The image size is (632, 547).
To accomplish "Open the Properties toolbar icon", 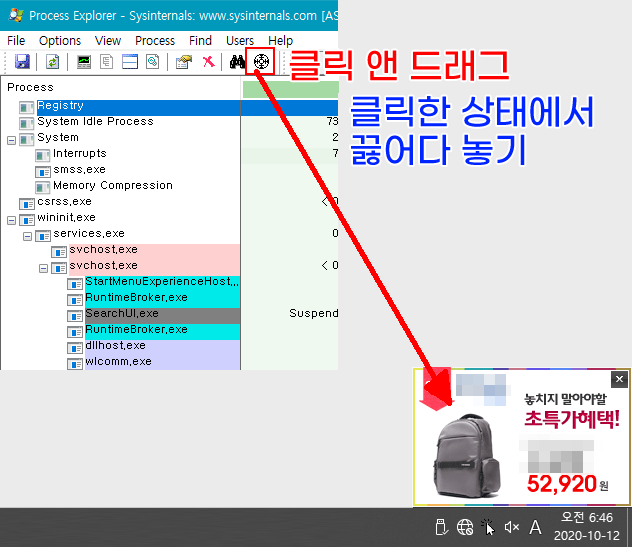I will [184, 62].
